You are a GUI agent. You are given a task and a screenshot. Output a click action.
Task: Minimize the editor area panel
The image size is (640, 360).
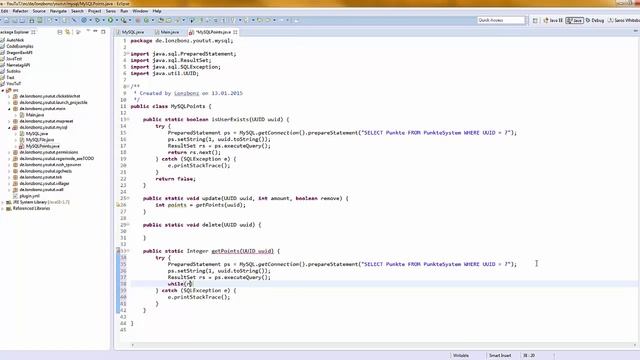point(635,31)
